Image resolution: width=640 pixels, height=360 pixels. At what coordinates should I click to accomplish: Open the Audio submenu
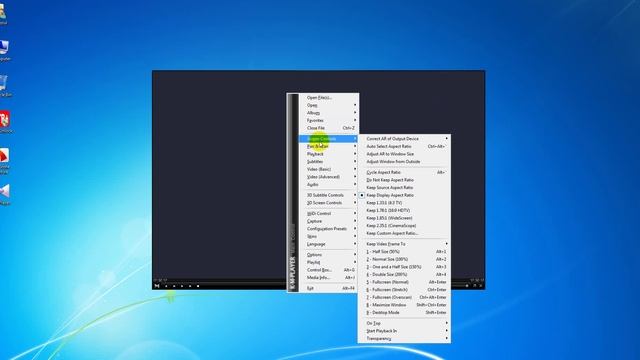(329, 184)
